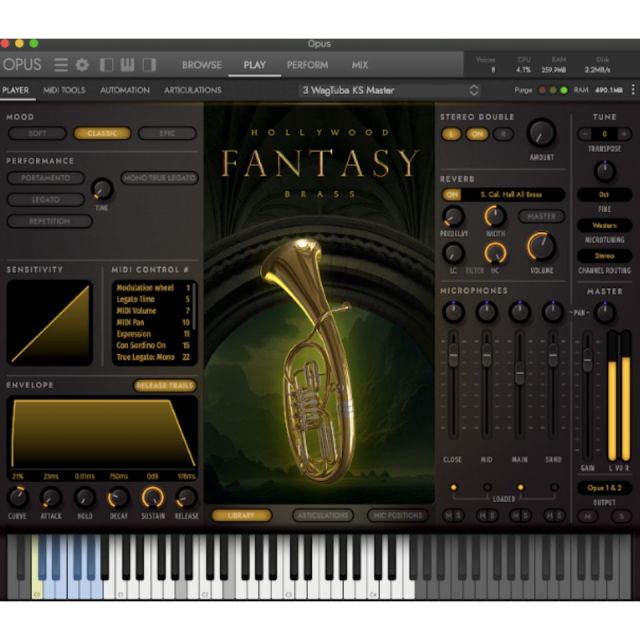The image size is (640, 640).
Task: Click the Reverb Master button
Action: click(x=541, y=216)
